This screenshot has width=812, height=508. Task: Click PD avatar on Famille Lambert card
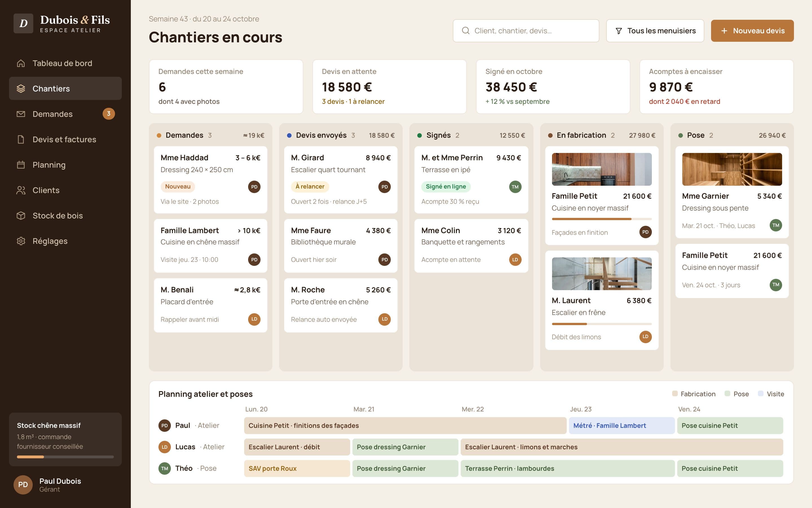pyautogui.click(x=254, y=260)
